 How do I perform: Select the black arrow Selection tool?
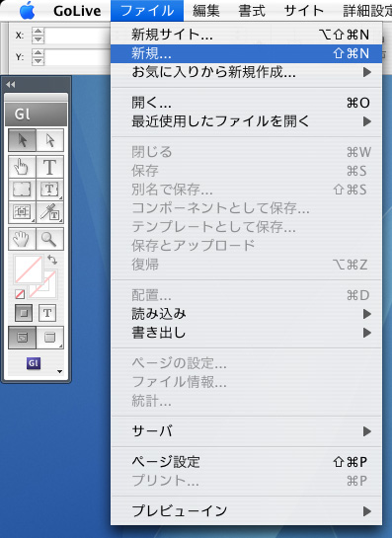point(23,140)
